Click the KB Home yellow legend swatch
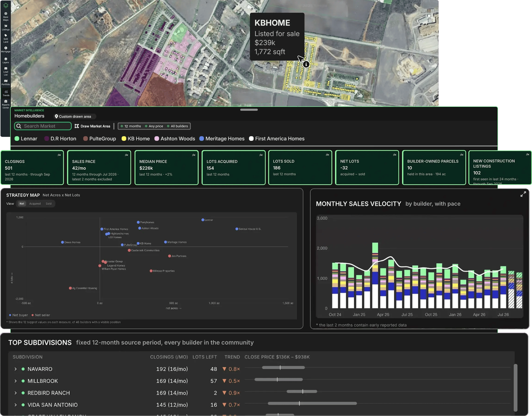The width and height of the screenshot is (532, 416). (124, 139)
